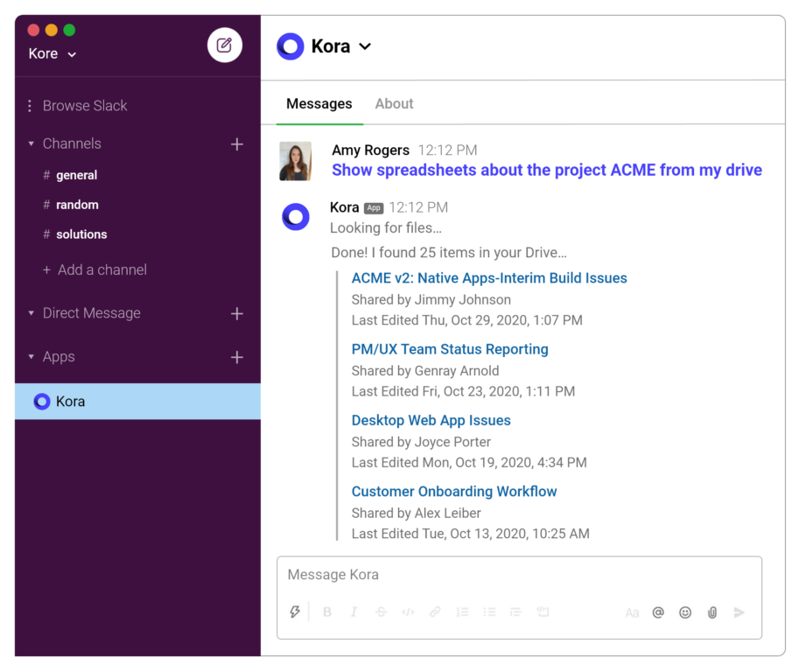Open Customer Onboarding Workflow file
Image resolution: width=799 pixels, height=672 pixels.
(x=454, y=492)
